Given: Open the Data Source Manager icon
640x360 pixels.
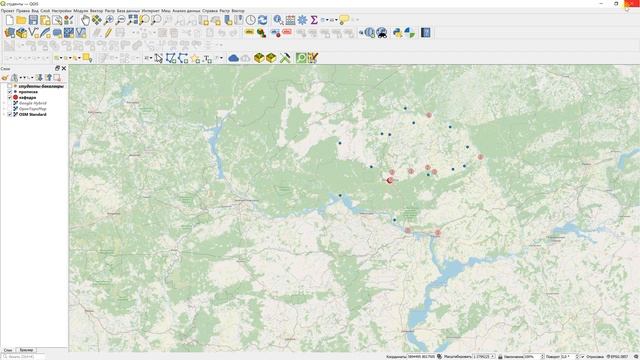Looking at the screenshot, I should pyautogui.click(x=9, y=33).
